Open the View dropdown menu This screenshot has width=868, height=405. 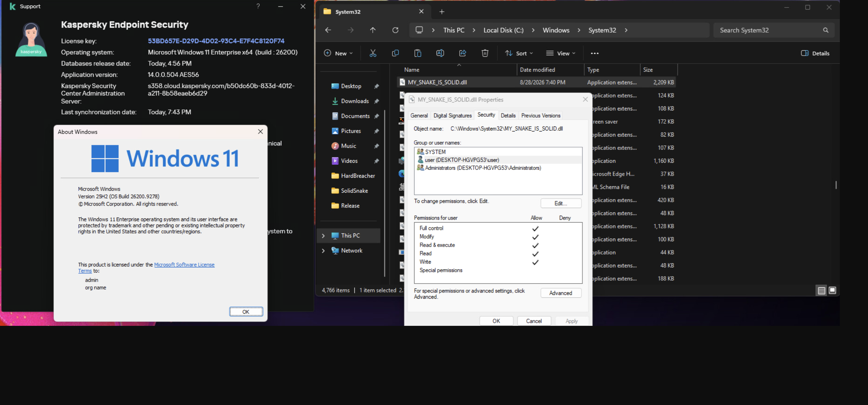pos(561,53)
